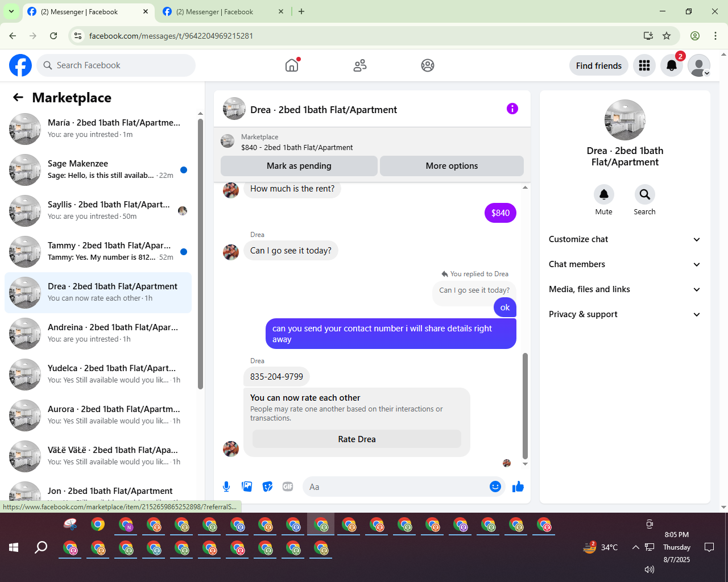
Task: Open the Windows notification center icon
Action: tap(709, 547)
